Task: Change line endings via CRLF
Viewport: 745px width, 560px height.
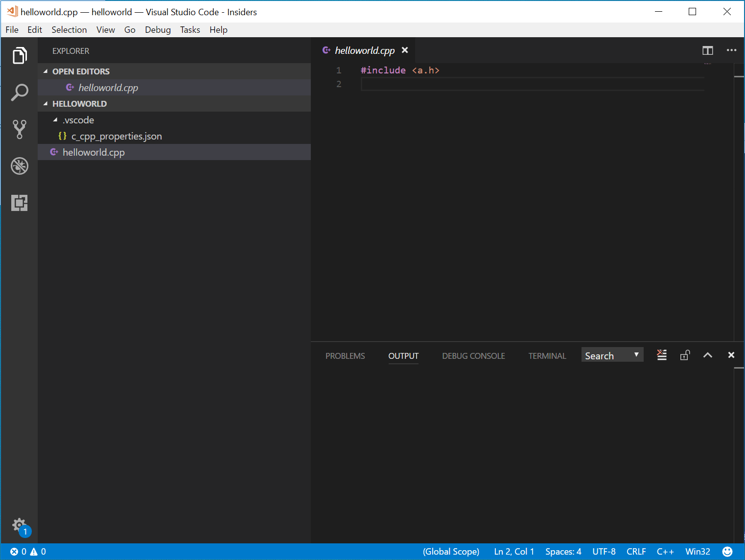Action: (x=636, y=552)
